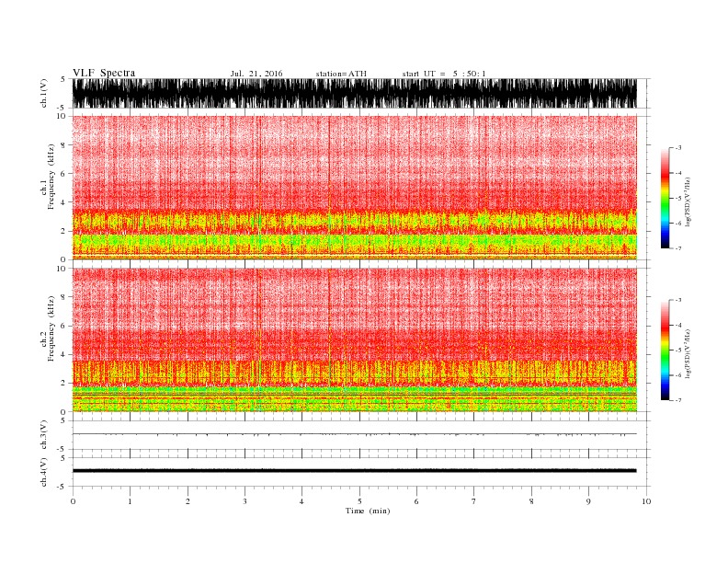Image resolution: width=728 pixels, height=563 pixels.
Task: Click time axis tick label "0" at bottom
Action: [x=73, y=501]
